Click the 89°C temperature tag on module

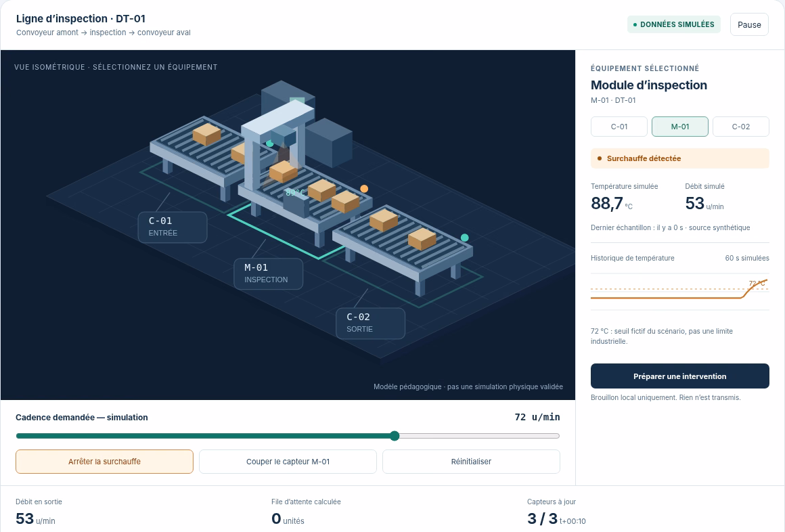pyautogui.click(x=295, y=192)
